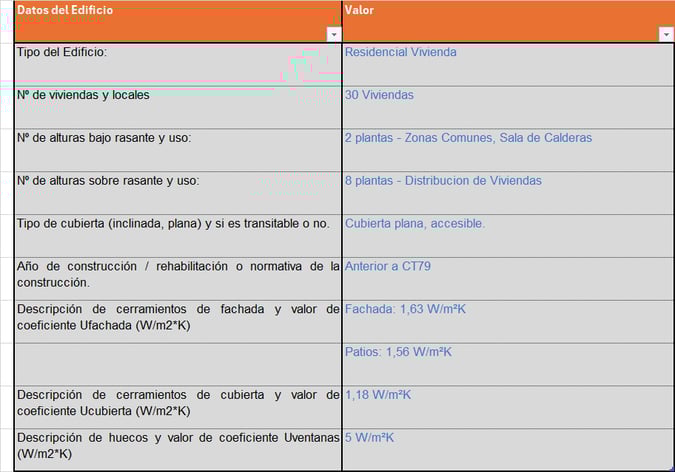Open the 'Datos del Edificio' column filter dropdown
Image resolution: width=675 pixels, height=472 pixels.
(x=334, y=34)
